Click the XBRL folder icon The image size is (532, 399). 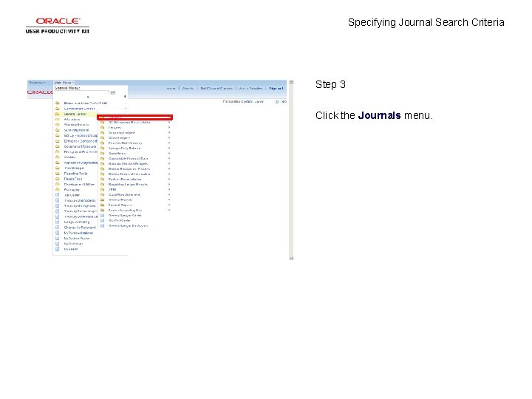point(102,190)
